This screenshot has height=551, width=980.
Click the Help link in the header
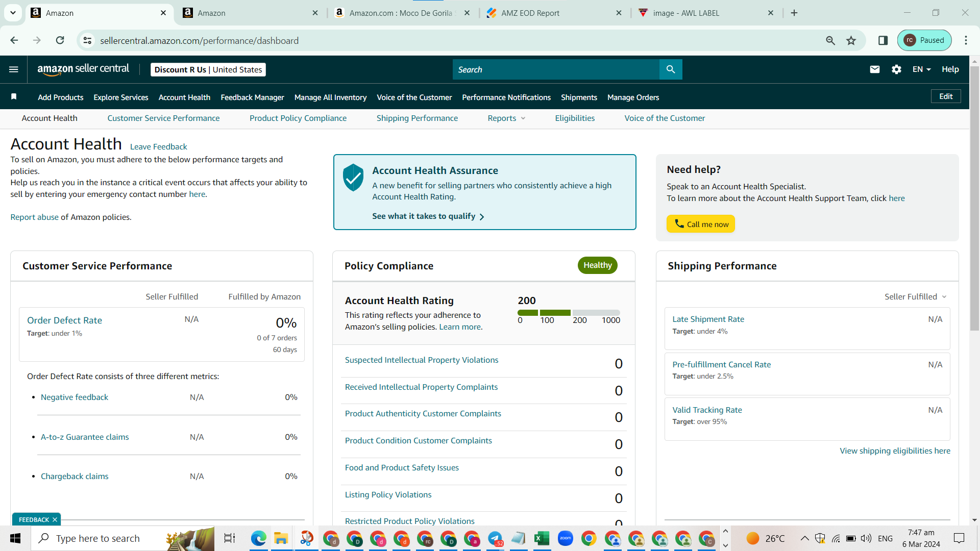pos(950,69)
